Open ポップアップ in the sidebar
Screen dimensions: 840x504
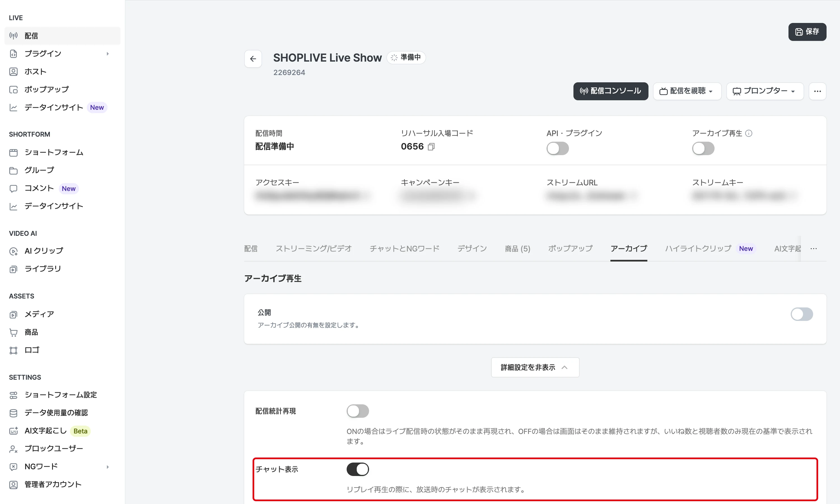tap(62, 90)
